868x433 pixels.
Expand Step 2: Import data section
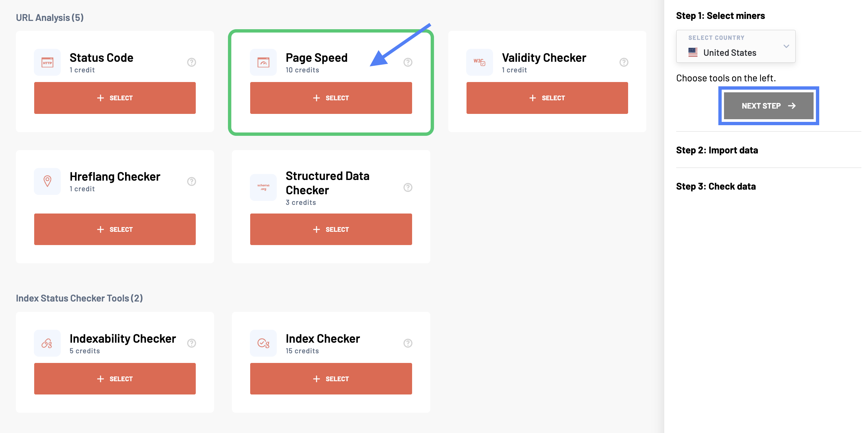717,150
